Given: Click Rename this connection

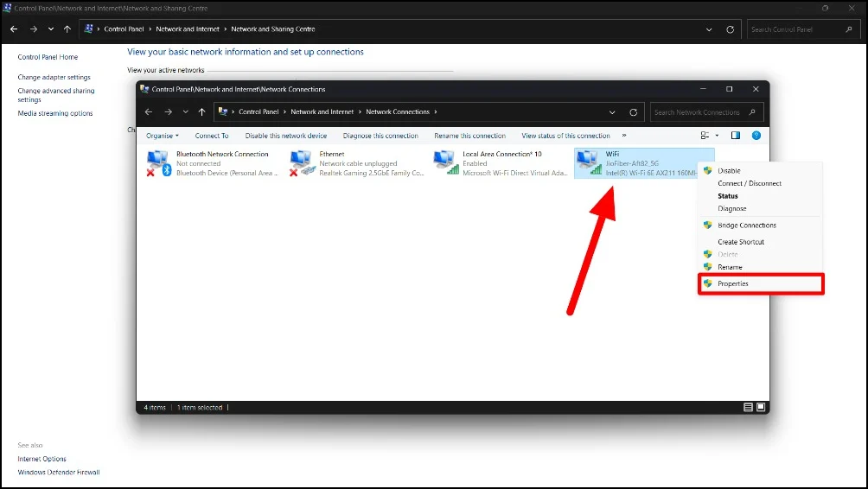Looking at the screenshot, I should (x=469, y=136).
